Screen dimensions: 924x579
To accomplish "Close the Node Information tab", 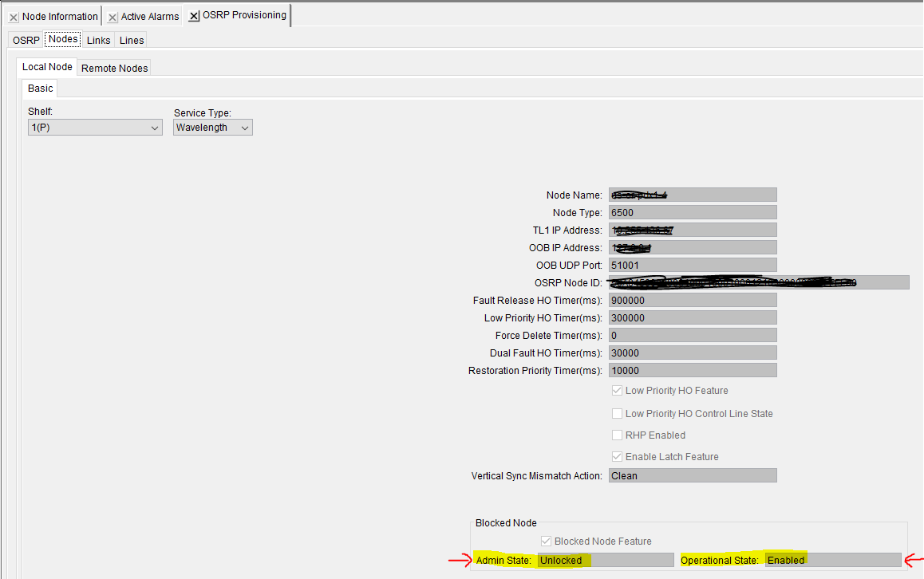I will click(x=14, y=17).
